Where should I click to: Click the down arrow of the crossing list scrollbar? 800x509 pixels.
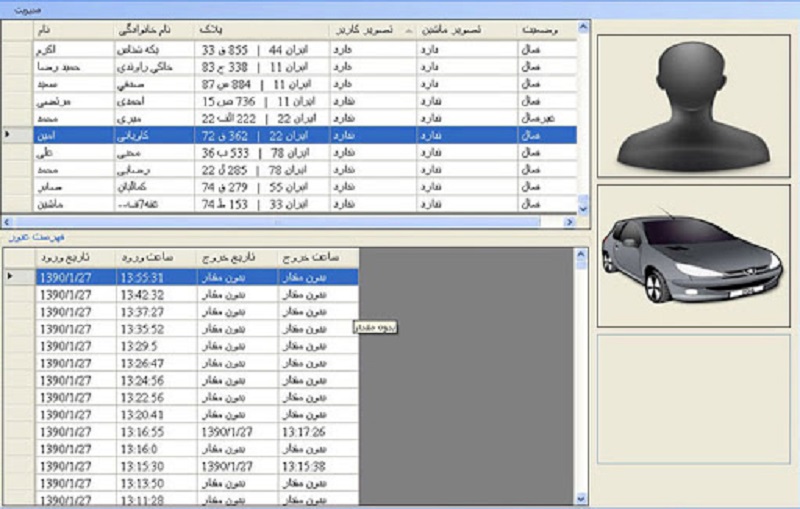point(581,495)
